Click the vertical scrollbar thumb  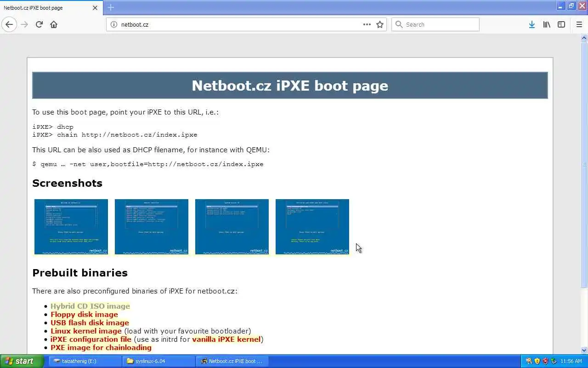point(584,165)
